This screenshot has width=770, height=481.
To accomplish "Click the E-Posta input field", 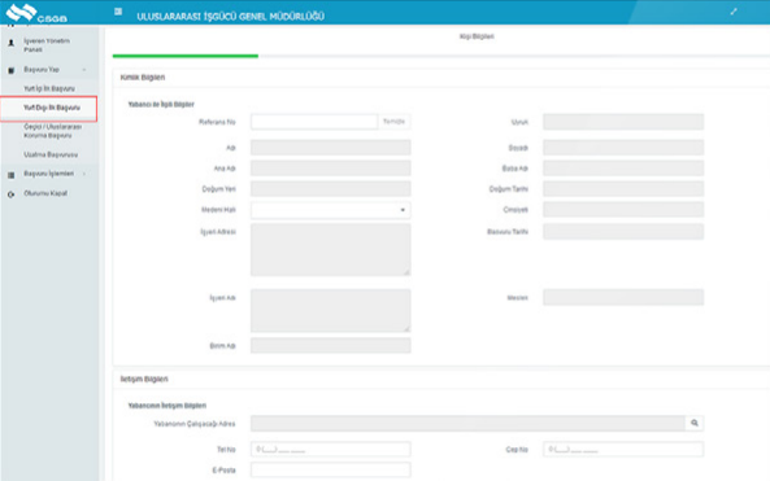I will click(330, 470).
